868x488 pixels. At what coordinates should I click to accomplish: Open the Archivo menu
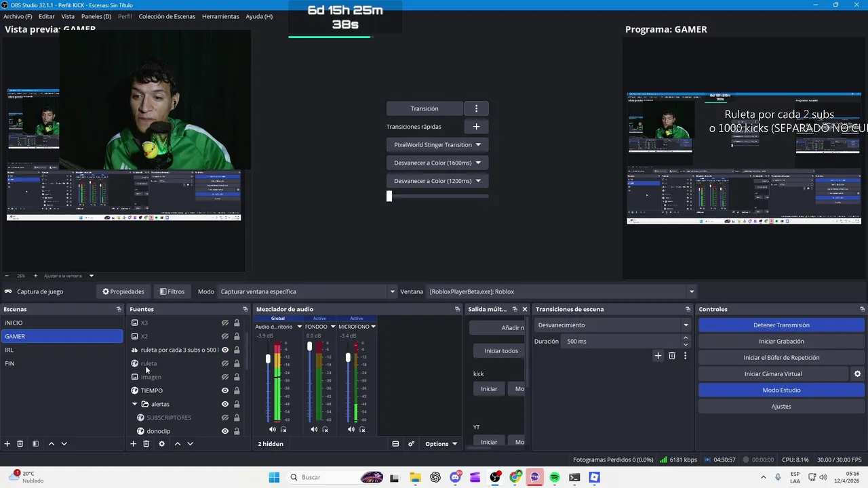coord(18,16)
